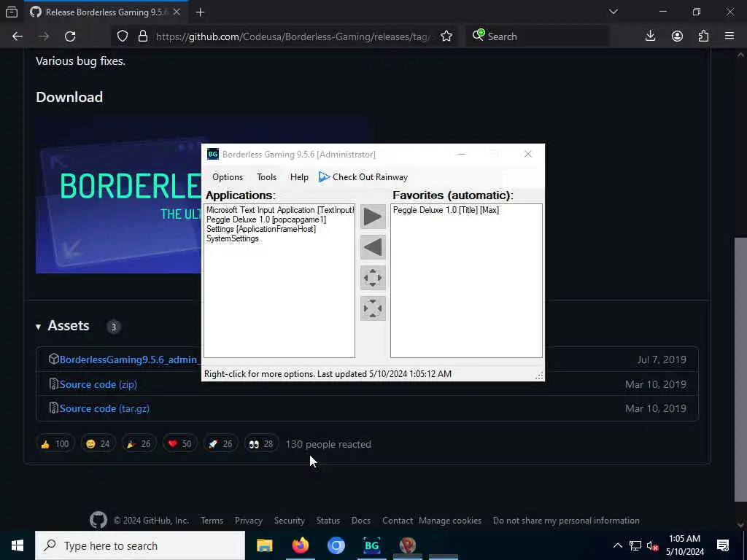Open list all tabs dropdown chevron
Screen dimensions: 747x560
[x=614, y=12]
